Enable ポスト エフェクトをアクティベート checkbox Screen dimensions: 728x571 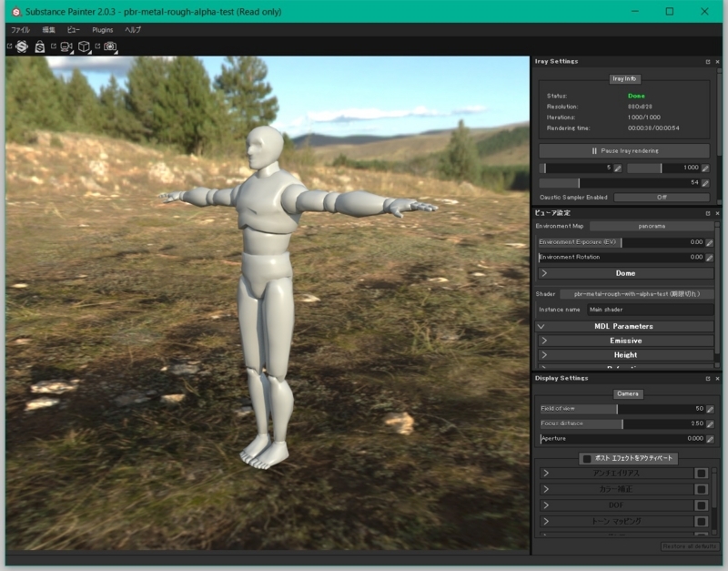coord(587,459)
